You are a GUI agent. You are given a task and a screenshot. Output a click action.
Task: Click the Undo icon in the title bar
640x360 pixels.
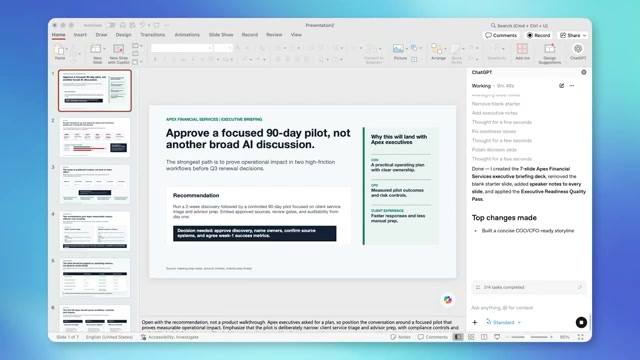pos(142,25)
